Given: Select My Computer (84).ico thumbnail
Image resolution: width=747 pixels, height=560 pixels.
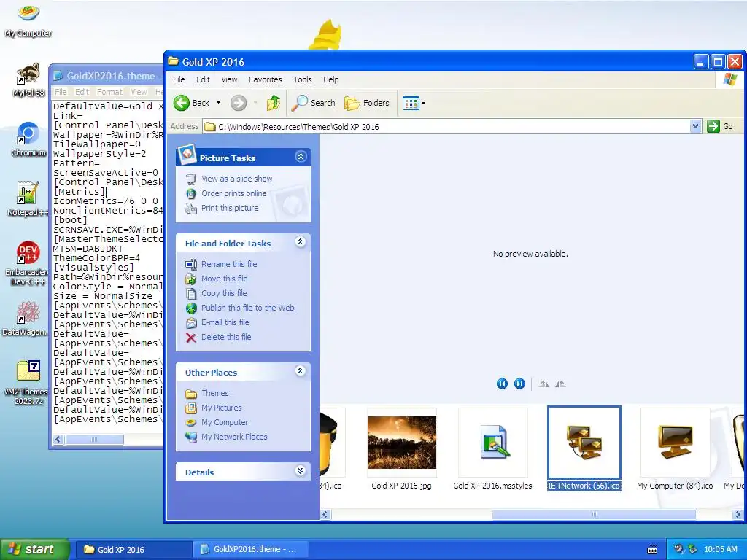Looking at the screenshot, I should point(675,443).
